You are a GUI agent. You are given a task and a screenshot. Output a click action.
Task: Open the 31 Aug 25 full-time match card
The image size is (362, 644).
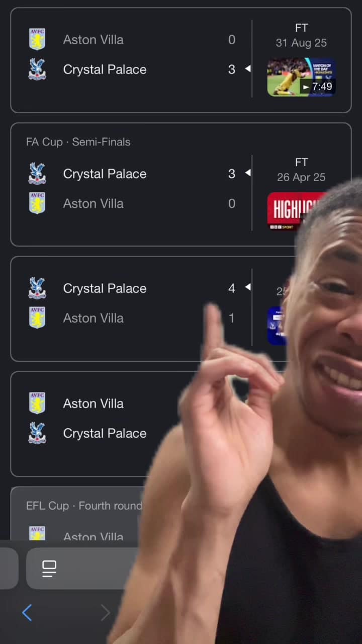pyautogui.click(x=181, y=60)
